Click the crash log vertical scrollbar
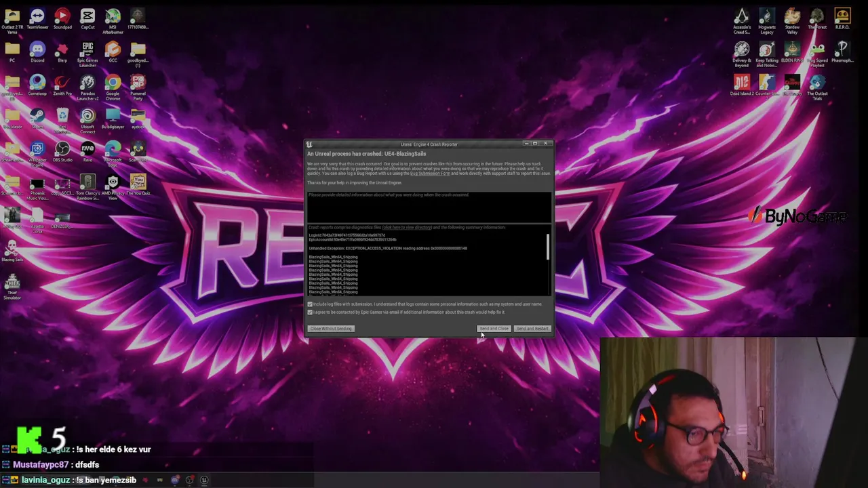 point(548,247)
